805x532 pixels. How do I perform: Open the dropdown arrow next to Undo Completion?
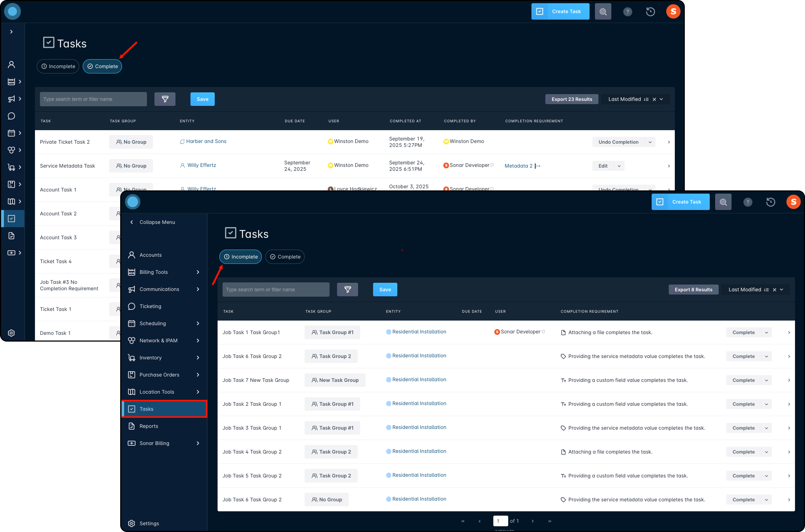pyautogui.click(x=650, y=142)
